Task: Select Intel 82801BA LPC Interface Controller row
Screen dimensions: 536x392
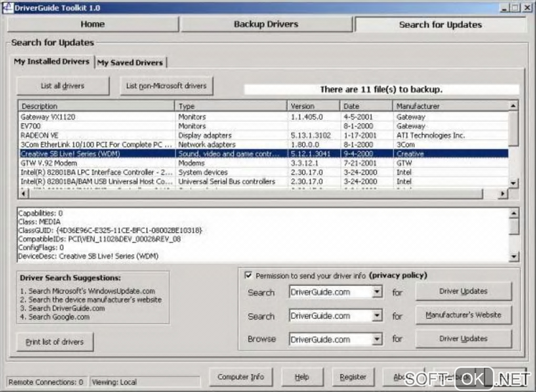Action: pos(263,172)
